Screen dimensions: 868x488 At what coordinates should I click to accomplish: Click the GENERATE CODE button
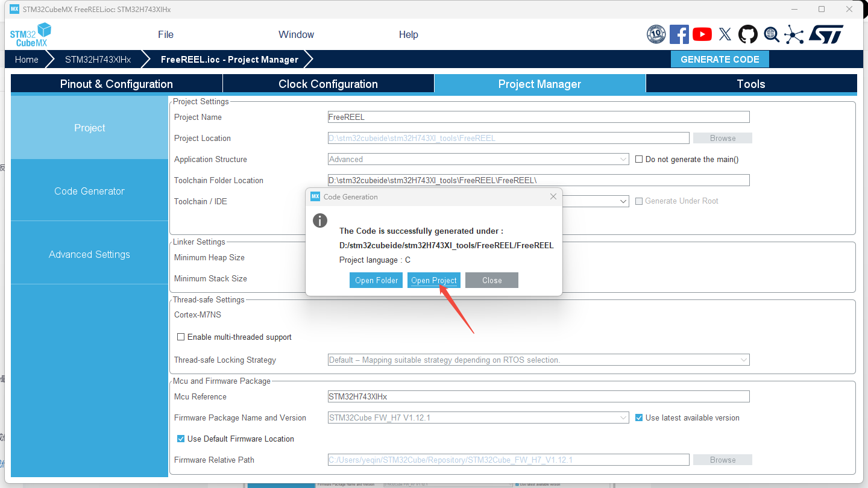click(x=720, y=59)
